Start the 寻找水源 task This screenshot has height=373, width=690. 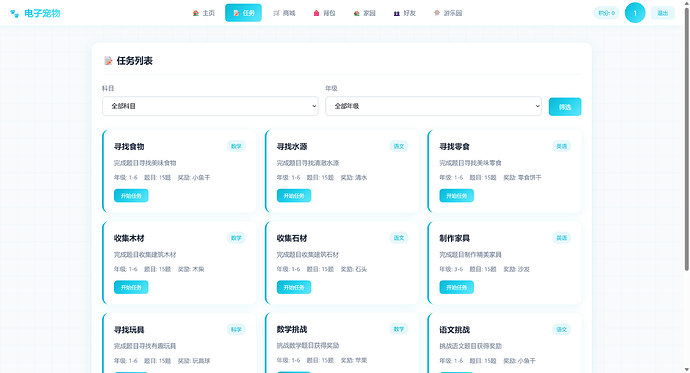coord(294,196)
